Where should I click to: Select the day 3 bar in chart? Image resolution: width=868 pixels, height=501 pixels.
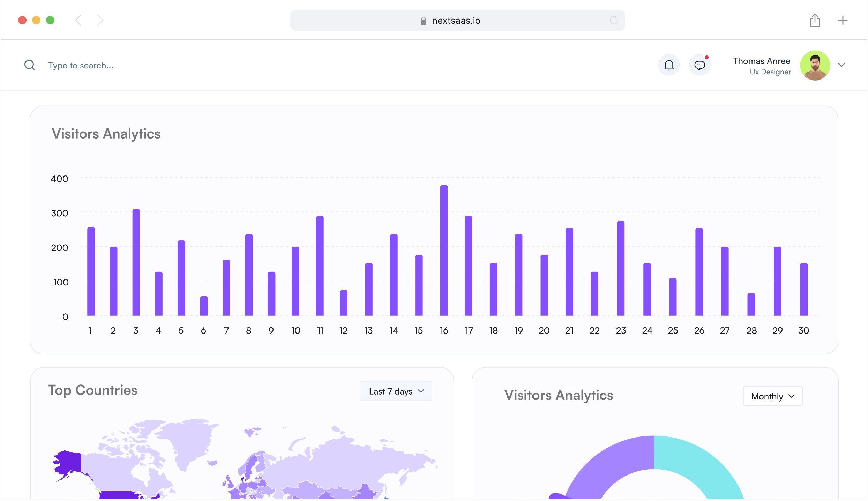pos(136,262)
